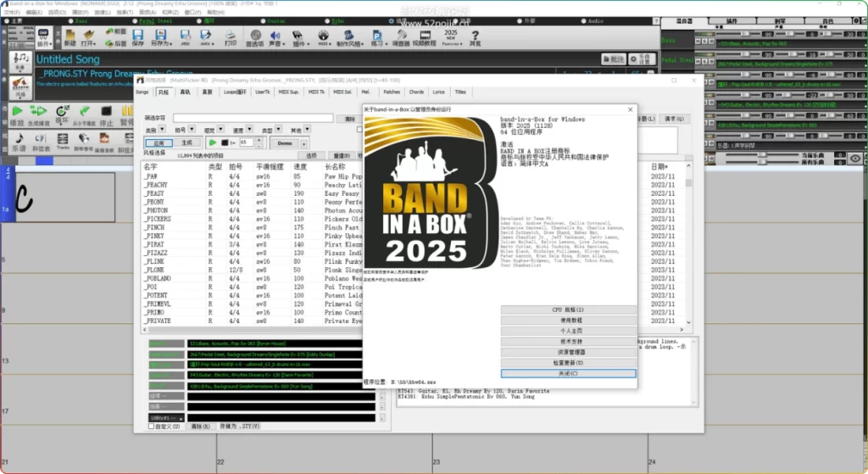Switch to the Chords tab
This screenshot has width=868, height=474.
click(x=416, y=92)
